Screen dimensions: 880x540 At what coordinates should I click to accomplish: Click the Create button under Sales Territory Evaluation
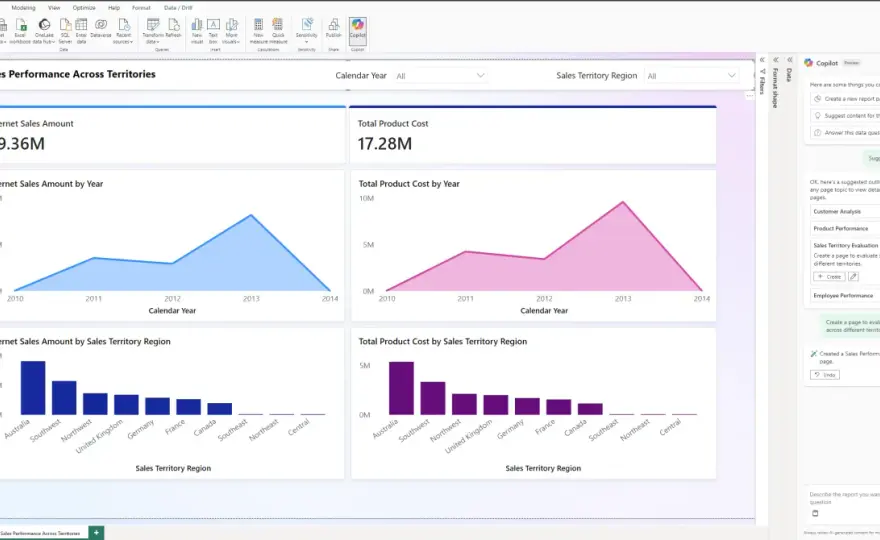point(829,277)
